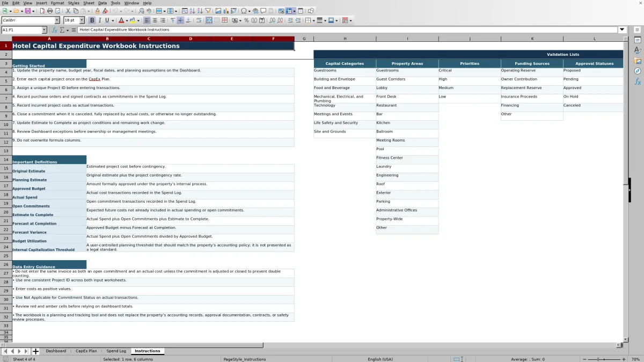Image resolution: width=644 pixels, height=362 pixels.
Task: Open the Styles menu
Action: (x=74, y=3)
